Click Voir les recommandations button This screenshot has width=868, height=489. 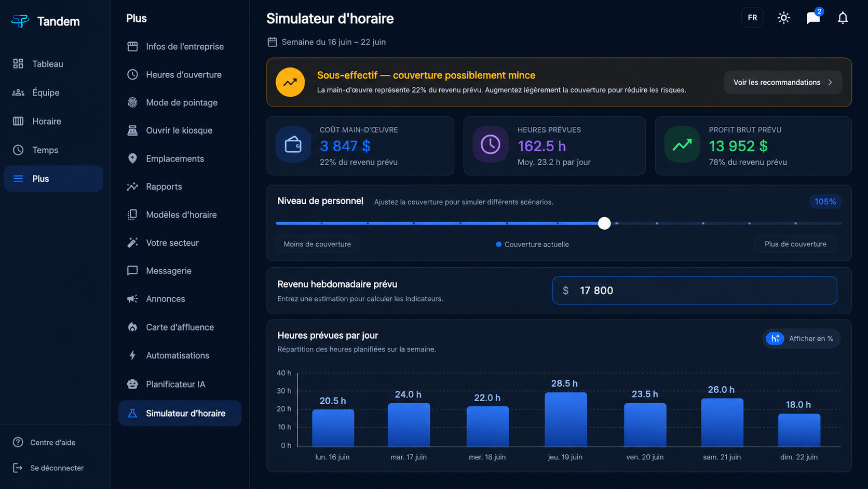pos(783,82)
